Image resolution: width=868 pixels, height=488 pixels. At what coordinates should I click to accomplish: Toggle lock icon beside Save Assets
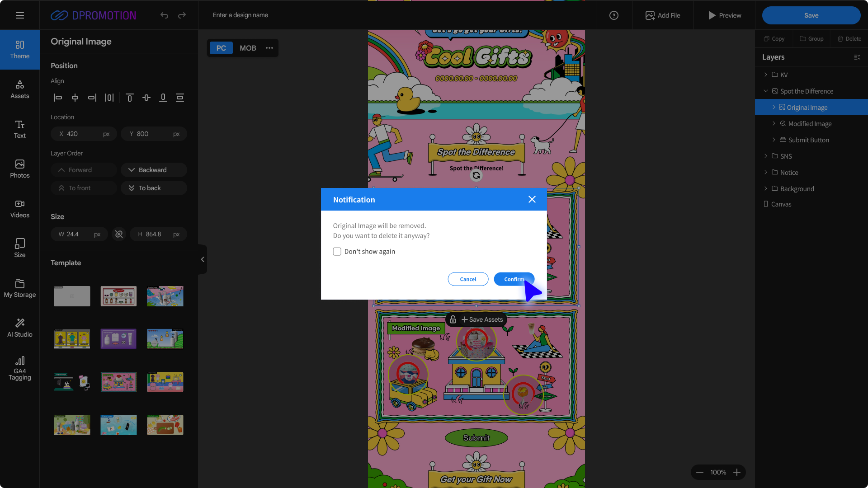tap(453, 319)
